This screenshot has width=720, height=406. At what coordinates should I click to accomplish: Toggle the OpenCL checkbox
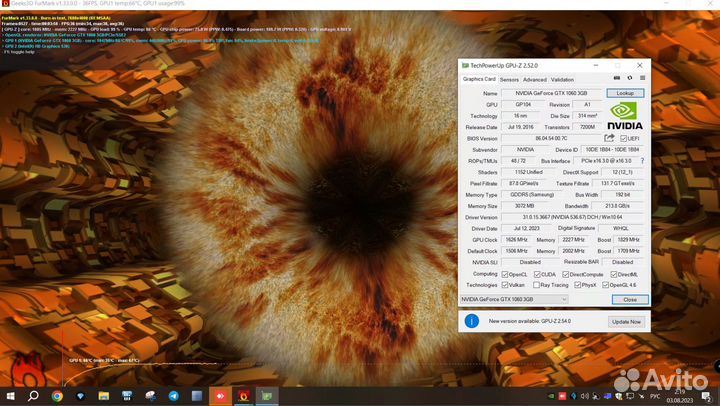(x=505, y=274)
